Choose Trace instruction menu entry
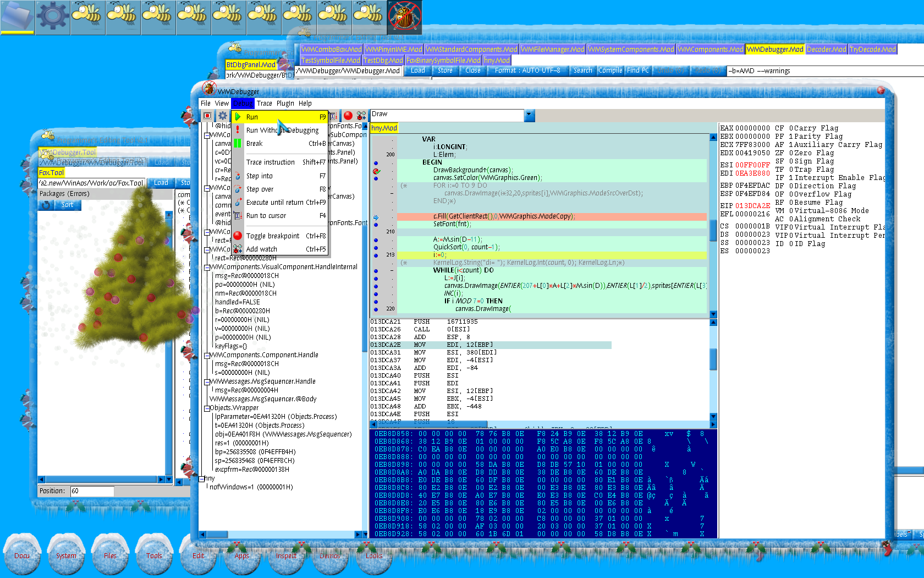 280,162
